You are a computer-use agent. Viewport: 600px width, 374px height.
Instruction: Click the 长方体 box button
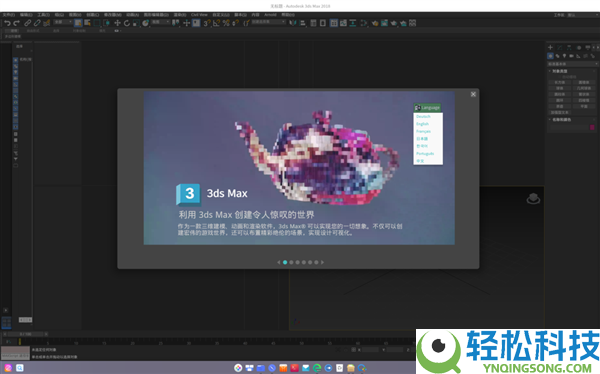click(560, 82)
